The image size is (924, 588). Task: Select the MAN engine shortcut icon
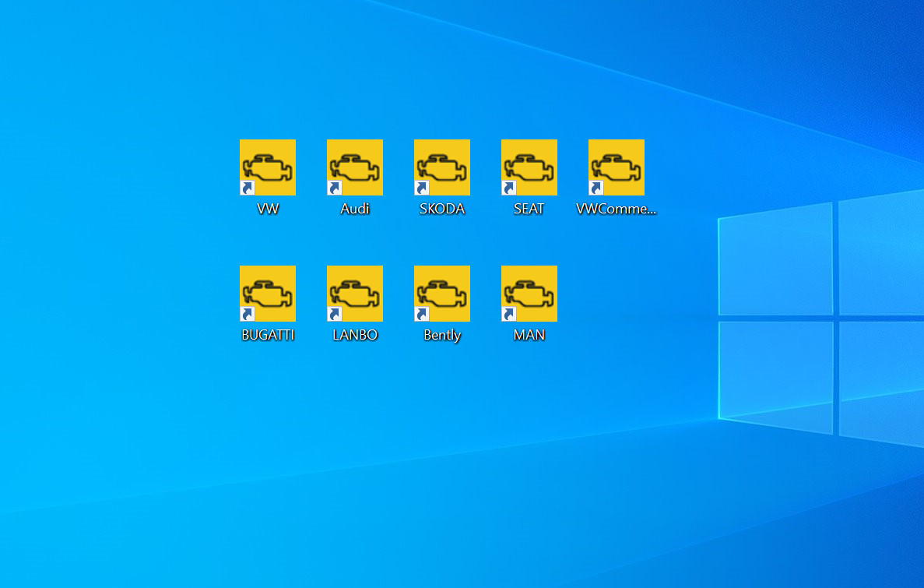click(x=529, y=294)
